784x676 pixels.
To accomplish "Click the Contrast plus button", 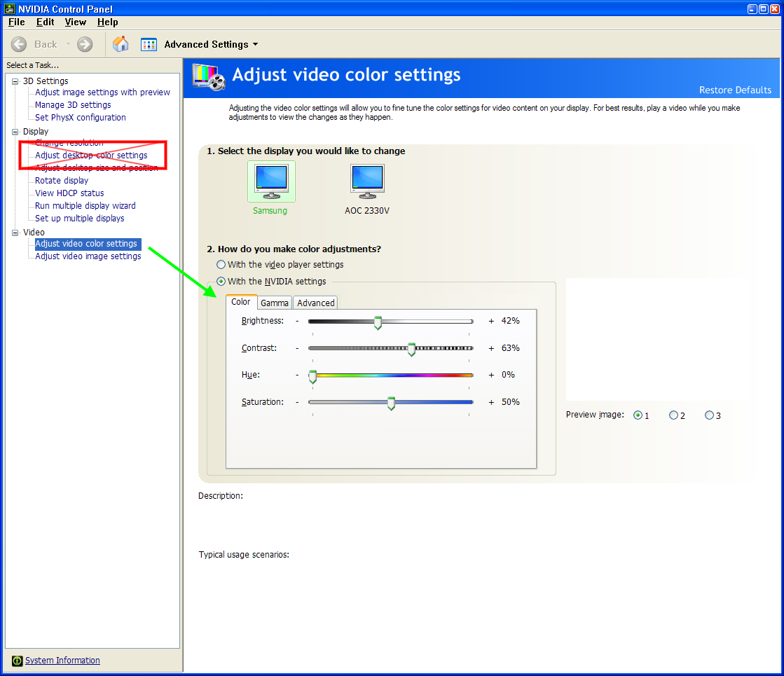I will tap(491, 348).
